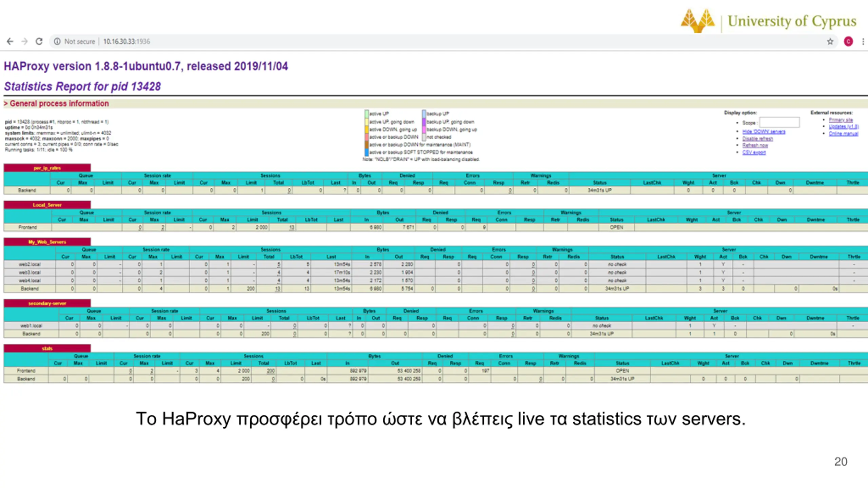Click the no check status for web2.local
The image size is (868, 488).
click(617, 264)
